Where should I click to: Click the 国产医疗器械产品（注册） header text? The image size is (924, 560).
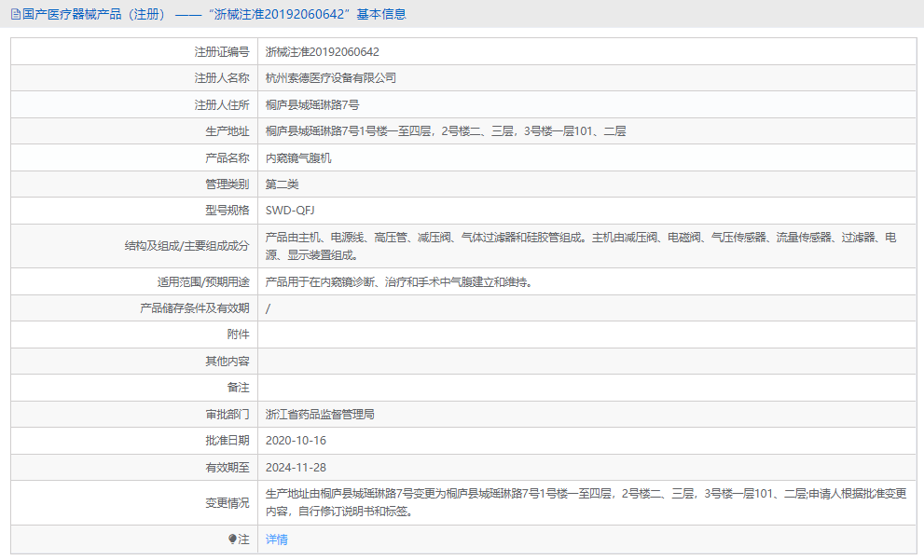pyautogui.click(x=89, y=13)
